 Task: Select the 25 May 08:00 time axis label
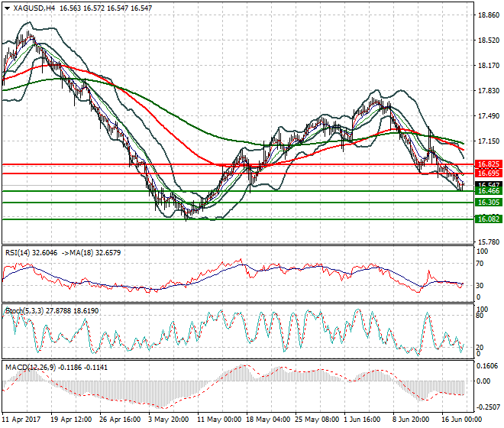[x=318, y=420]
